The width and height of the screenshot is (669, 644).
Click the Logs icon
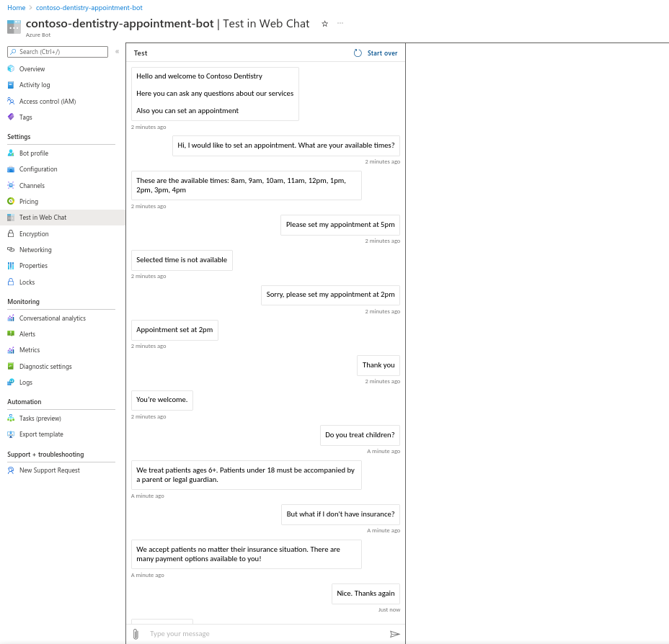click(11, 383)
